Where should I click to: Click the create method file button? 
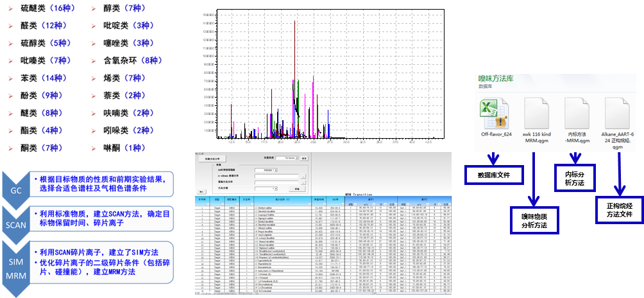[x=212, y=158]
